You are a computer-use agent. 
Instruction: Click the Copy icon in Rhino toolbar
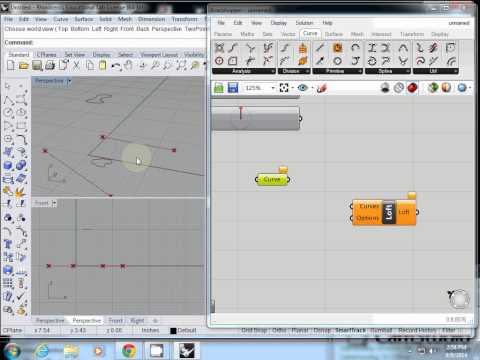(x=90, y=65)
